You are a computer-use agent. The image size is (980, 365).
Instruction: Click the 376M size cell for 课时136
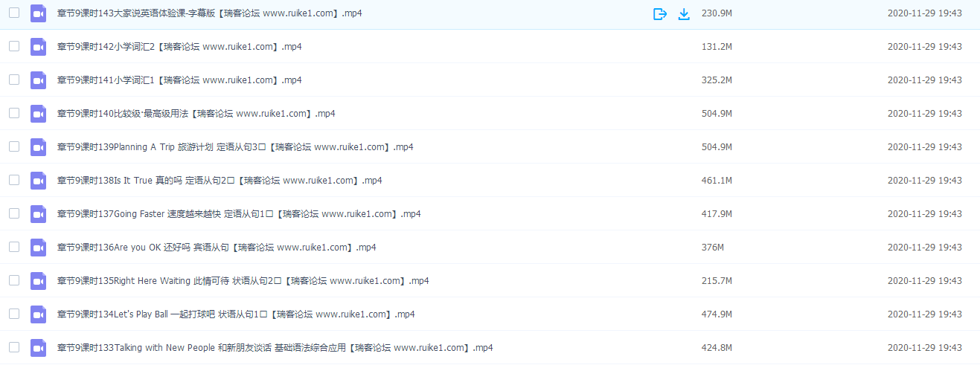click(x=713, y=248)
